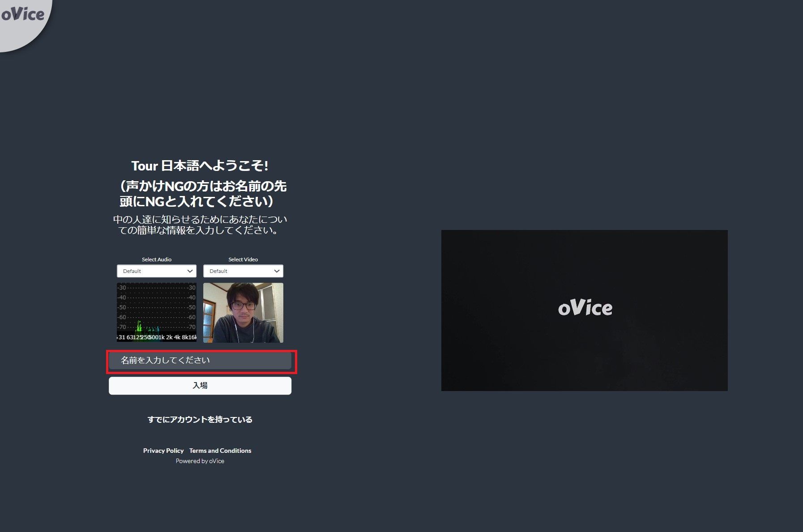Viewport: 803px width, 532px height.
Task: Click the name input field
Action: pos(200,361)
